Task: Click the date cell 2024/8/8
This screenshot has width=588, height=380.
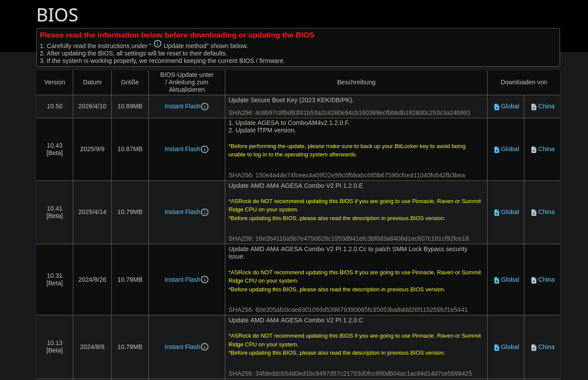Action: [x=92, y=347]
